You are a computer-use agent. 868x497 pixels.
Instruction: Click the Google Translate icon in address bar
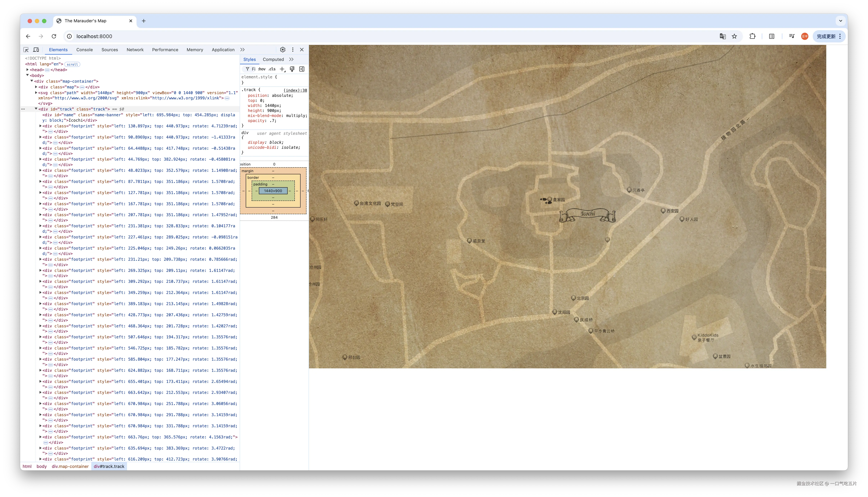[723, 36]
